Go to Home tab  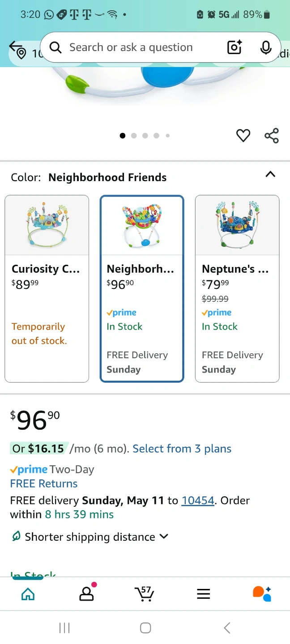[x=28, y=594]
